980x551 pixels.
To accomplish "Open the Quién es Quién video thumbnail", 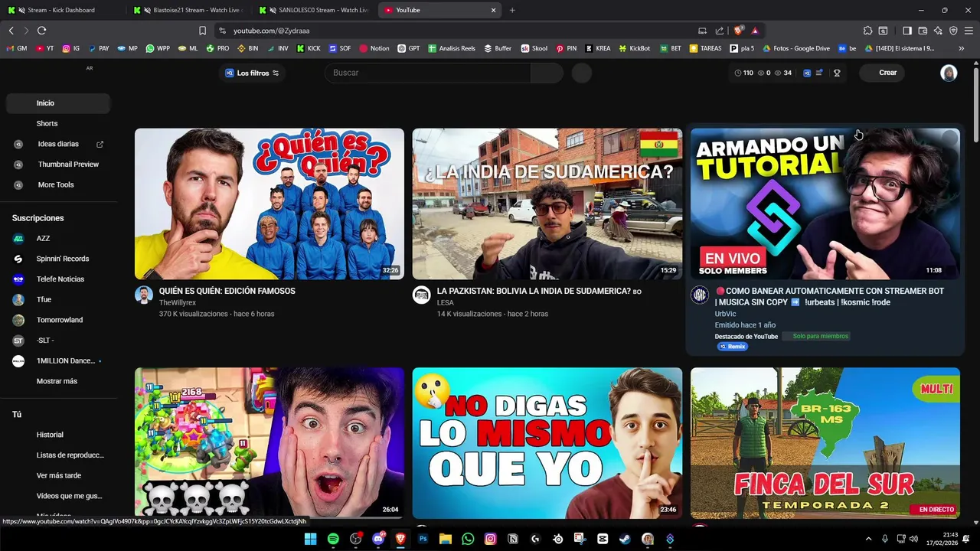I will coord(269,204).
